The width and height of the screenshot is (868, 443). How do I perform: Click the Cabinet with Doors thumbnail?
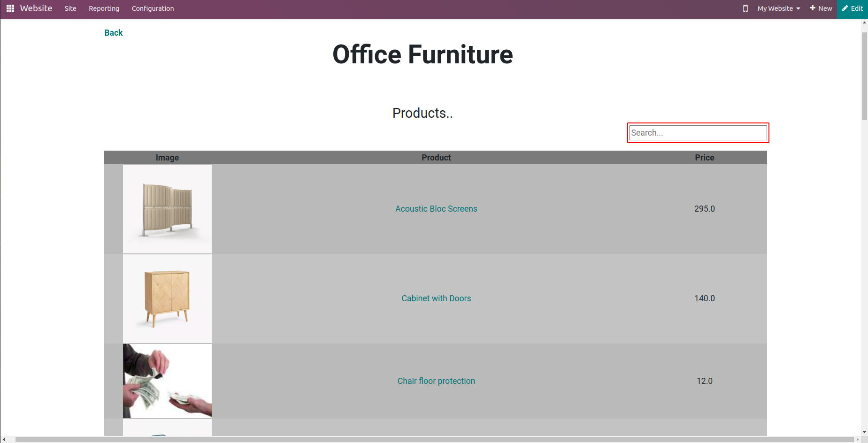click(x=167, y=298)
